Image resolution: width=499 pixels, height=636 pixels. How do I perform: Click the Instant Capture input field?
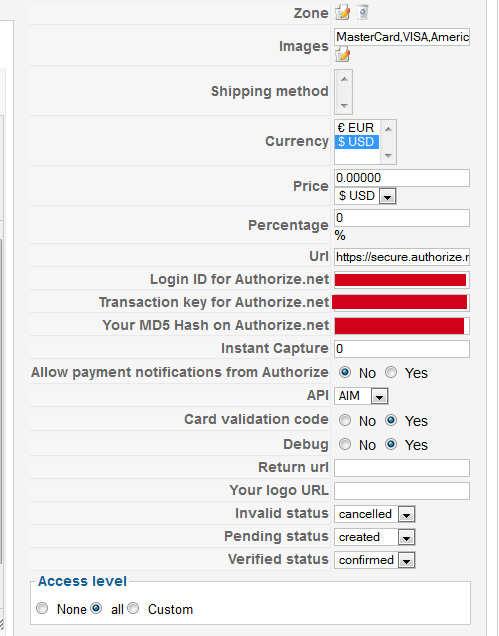(x=402, y=349)
